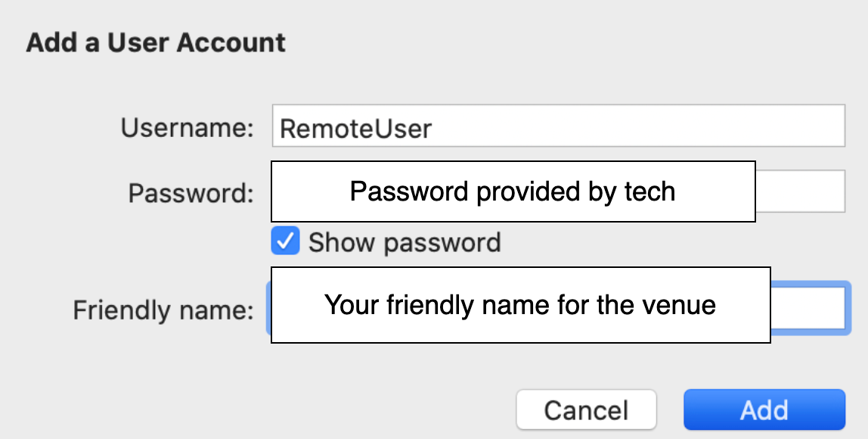Click the Username: label
The width and height of the screenshot is (868, 439).
coord(188,128)
